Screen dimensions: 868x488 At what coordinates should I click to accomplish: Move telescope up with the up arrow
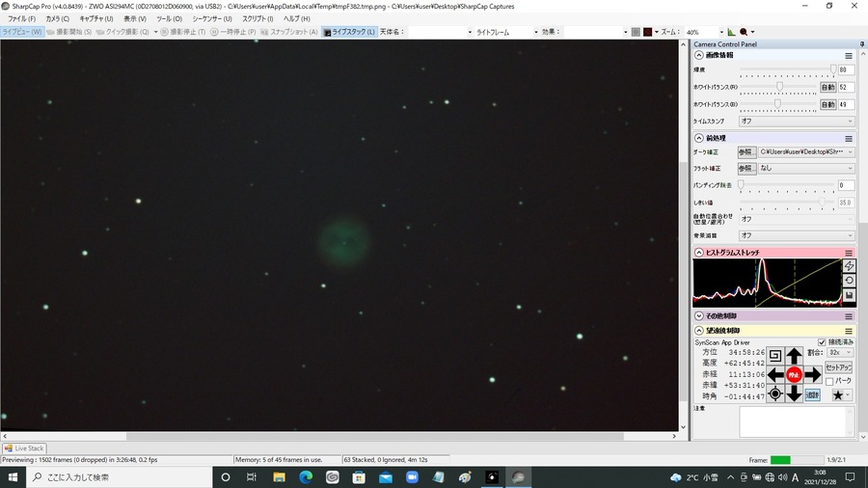[x=795, y=356]
